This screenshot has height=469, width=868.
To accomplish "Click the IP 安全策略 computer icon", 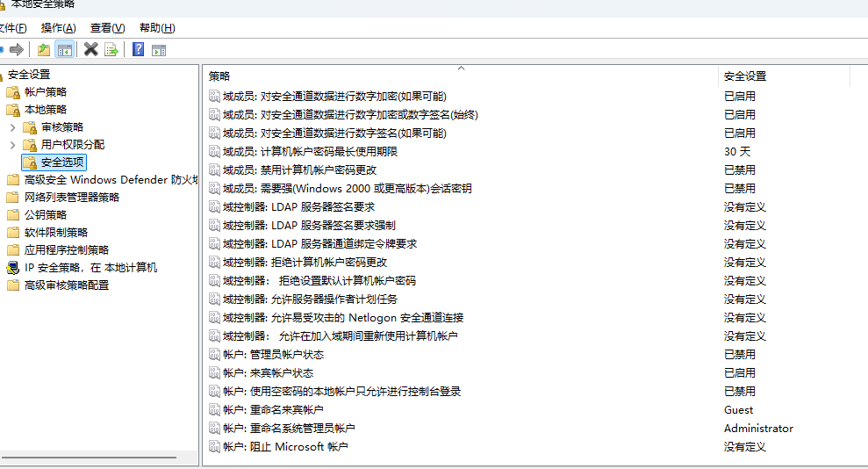I will (13, 268).
